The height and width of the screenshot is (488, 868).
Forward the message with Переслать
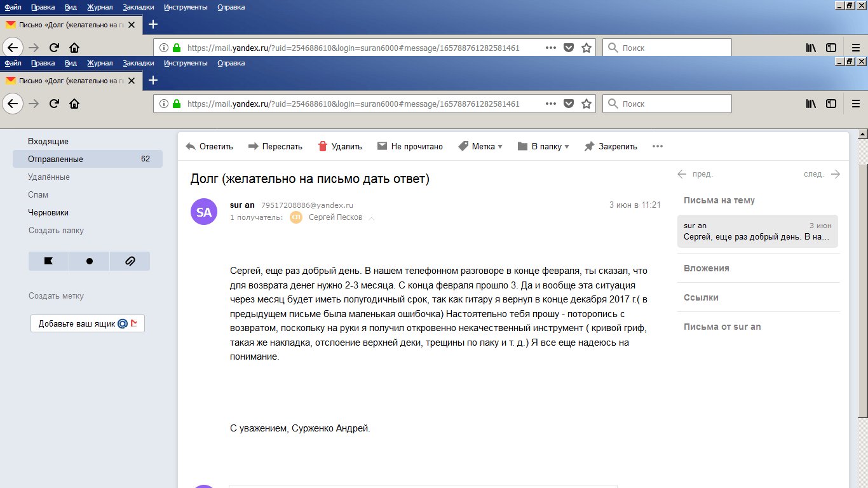tap(275, 146)
